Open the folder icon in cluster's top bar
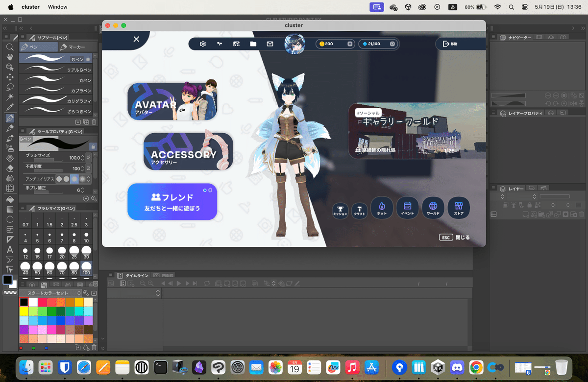 pyautogui.click(x=253, y=44)
